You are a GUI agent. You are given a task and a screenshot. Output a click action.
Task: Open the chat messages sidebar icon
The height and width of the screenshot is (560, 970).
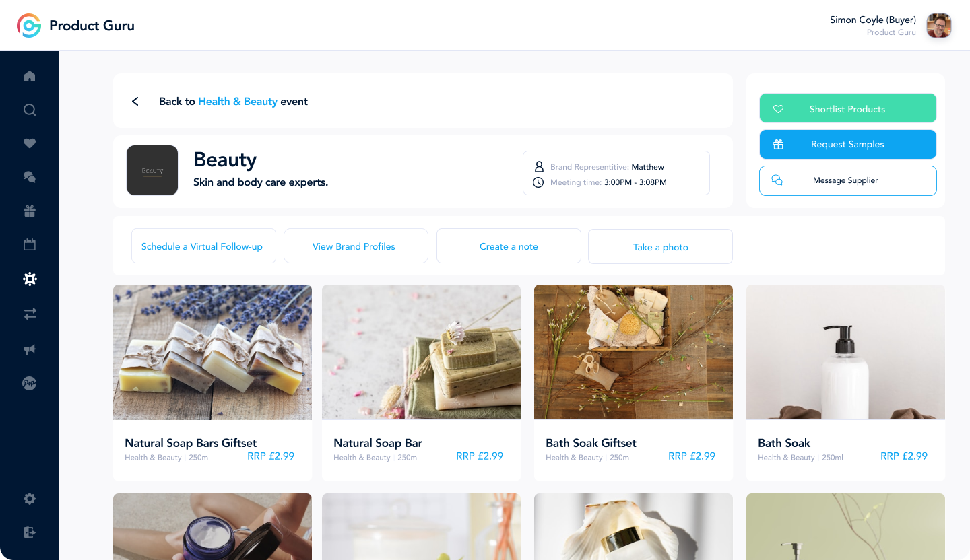(x=30, y=177)
